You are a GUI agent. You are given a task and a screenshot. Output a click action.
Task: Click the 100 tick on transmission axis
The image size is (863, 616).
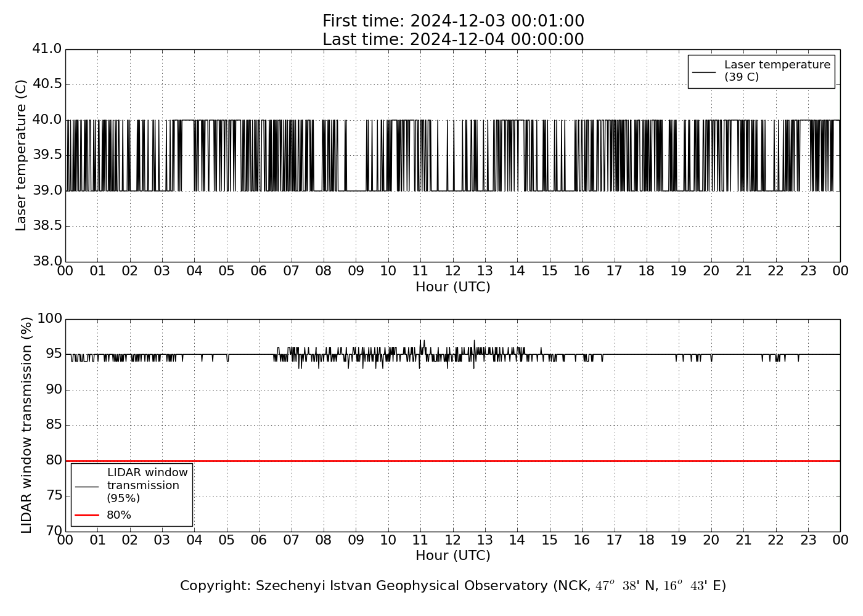coord(50,319)
